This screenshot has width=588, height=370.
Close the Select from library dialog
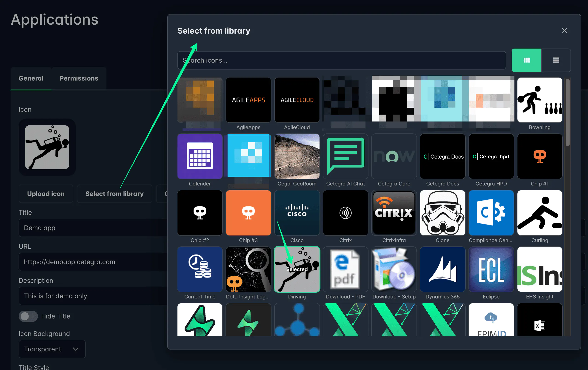point(564,31)
